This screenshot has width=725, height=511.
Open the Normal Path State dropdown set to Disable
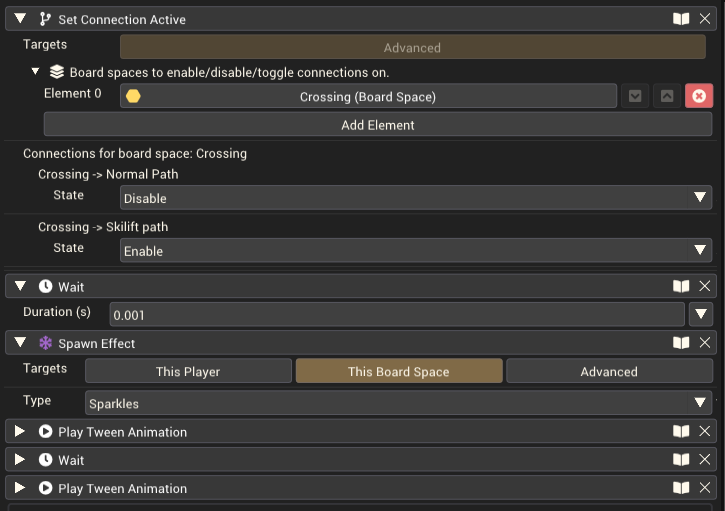(416, 198)
